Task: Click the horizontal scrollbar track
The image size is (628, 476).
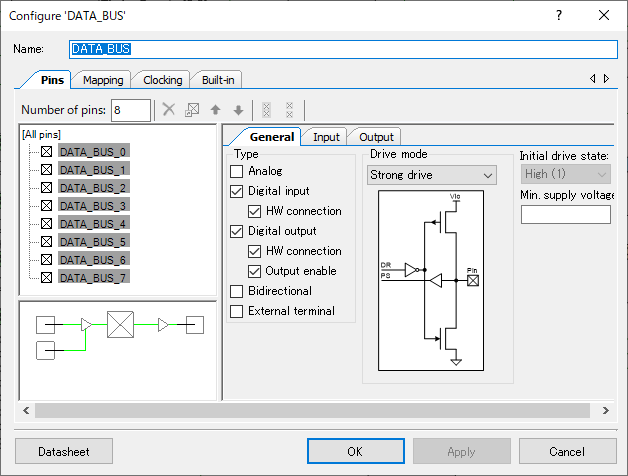Action: click(x=312, y=410)
